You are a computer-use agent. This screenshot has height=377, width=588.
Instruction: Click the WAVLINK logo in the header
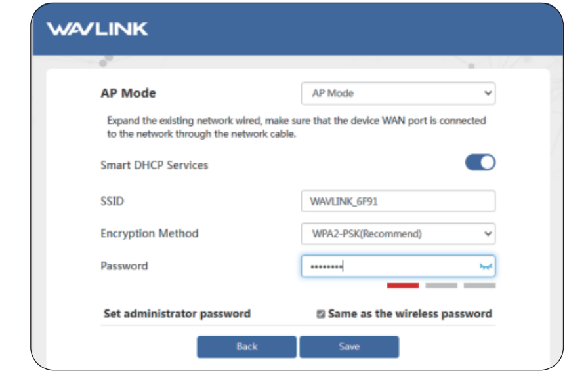98,29
